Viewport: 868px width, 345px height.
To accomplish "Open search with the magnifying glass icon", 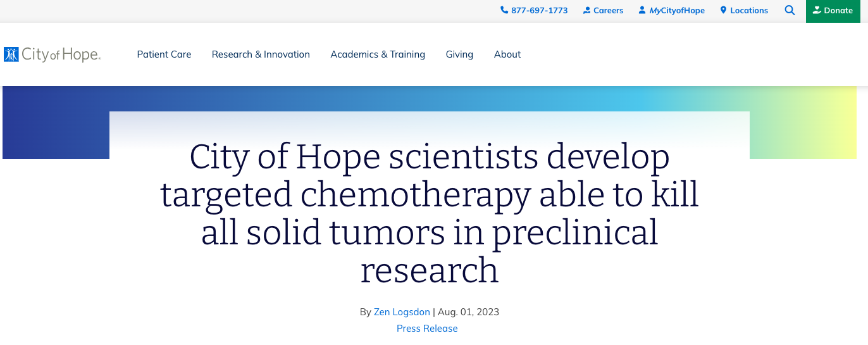I will click(790, 10).
